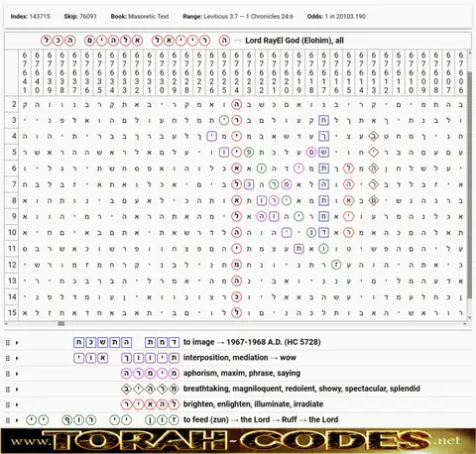Select row number 9 header
The image size is (476, 454).
[12, 217]
